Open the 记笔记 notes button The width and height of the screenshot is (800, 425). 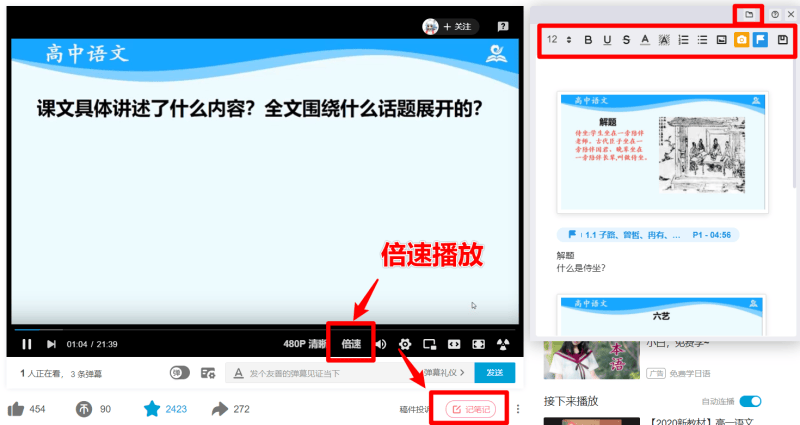(x=470, y=409)
